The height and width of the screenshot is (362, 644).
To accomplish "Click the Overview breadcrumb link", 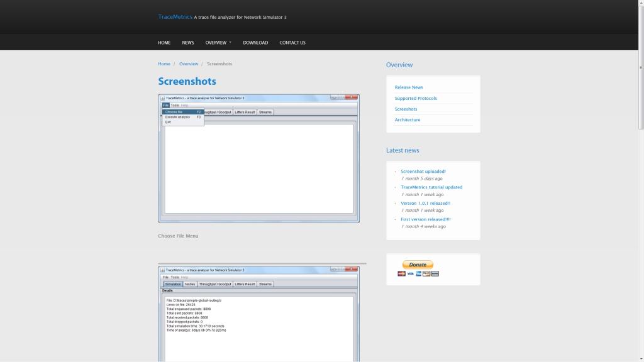I will [x=189, y=64].
